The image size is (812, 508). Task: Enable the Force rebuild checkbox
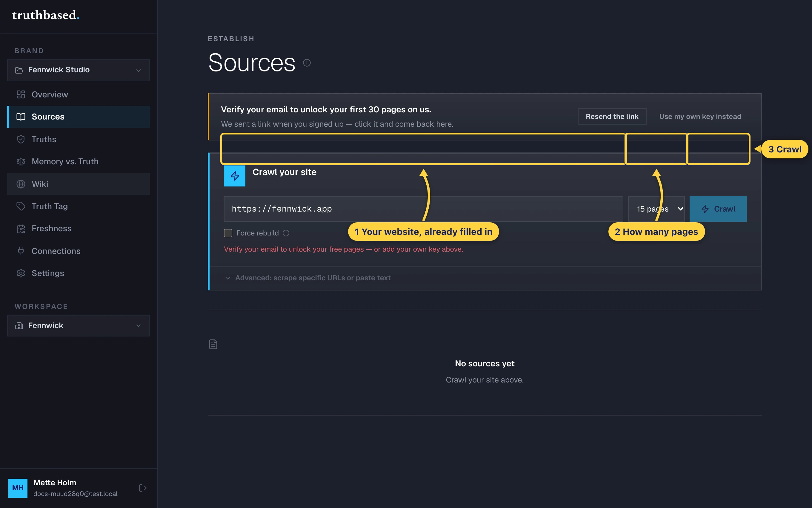point(228,233)
